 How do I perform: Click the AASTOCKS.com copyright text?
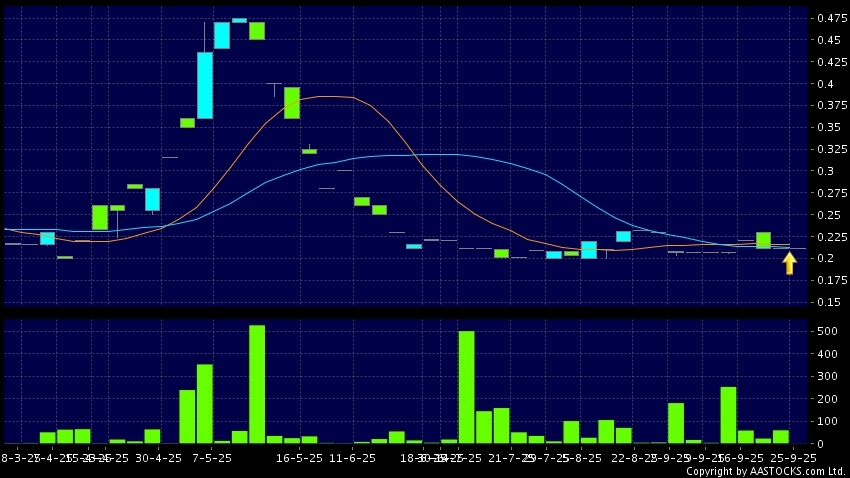[x=766, y=471]
